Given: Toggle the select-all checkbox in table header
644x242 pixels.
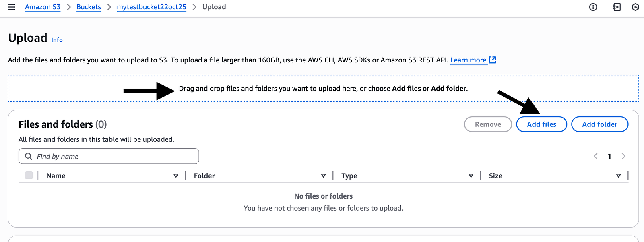Looking at the screenshot, I should point(29,175).
